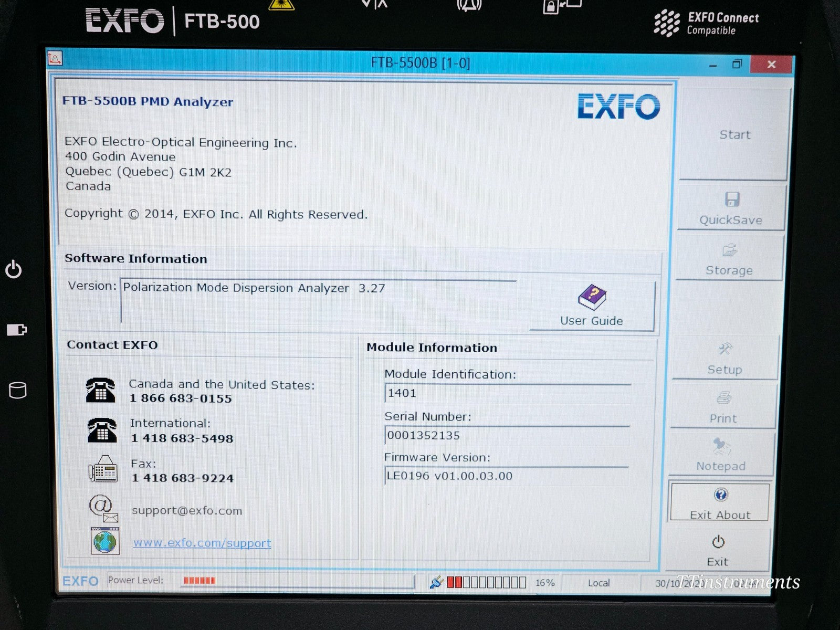The image size is (840, 630).
Task: Click the EXFO logo in status bar
Action: coord(80,581)
